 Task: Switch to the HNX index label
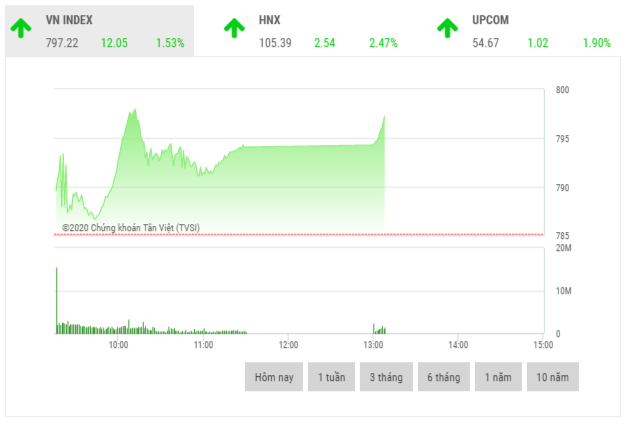coord(269,20)
